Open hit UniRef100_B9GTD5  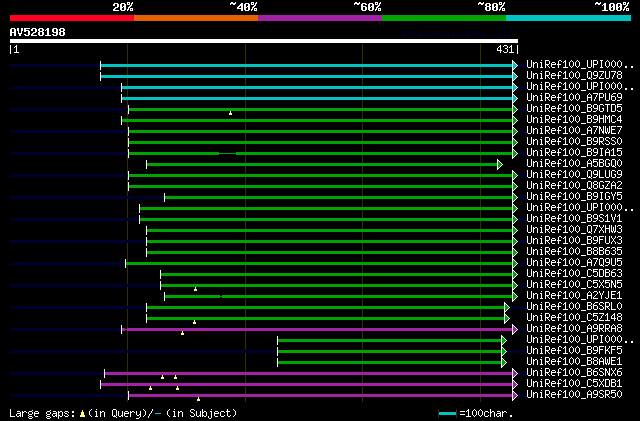point(574,109)
